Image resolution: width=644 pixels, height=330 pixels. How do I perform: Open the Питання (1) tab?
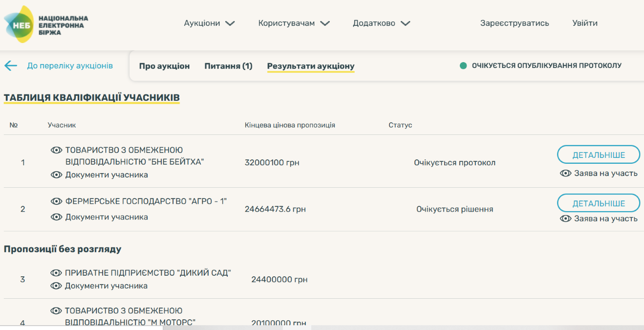tap(228, 66)
